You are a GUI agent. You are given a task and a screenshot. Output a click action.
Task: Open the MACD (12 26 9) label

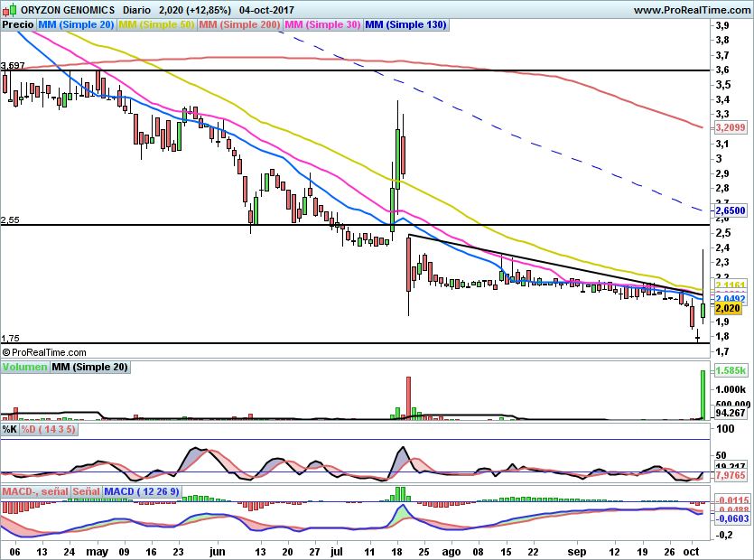142,491
